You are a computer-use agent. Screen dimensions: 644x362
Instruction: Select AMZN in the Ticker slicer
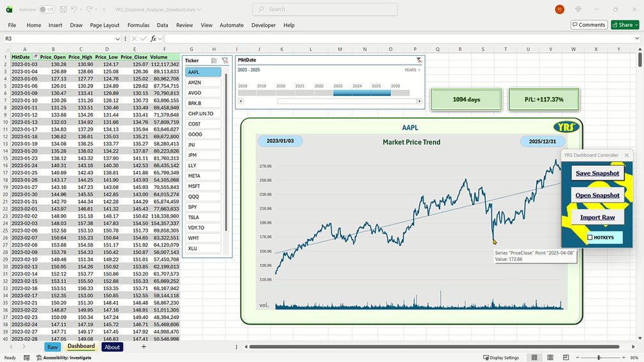203,83
